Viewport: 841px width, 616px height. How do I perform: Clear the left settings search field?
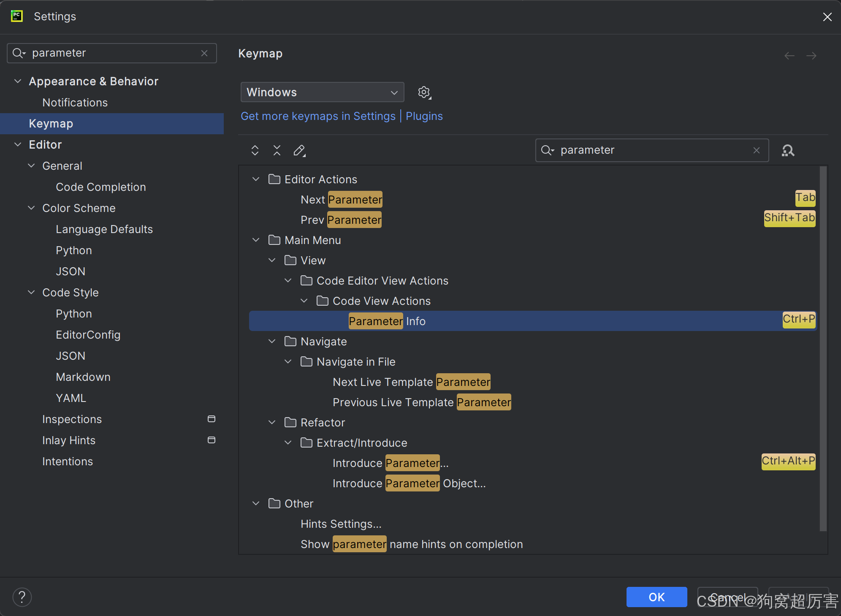(x=204, y=53)
